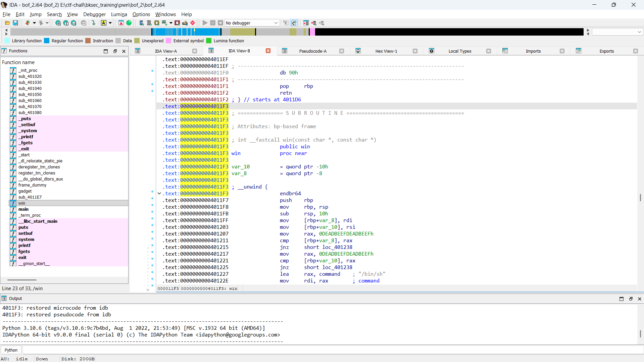Select the main function in list

point(23,209)
